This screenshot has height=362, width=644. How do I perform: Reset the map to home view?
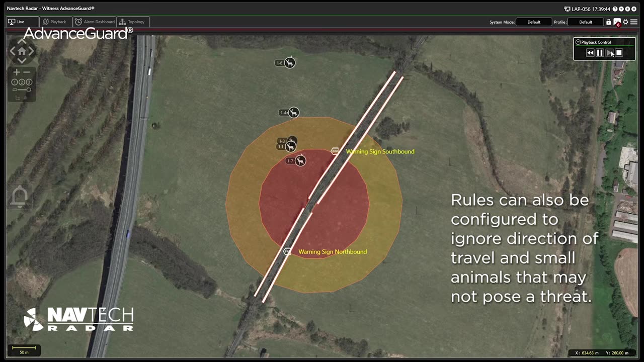(x=22, y=51)
